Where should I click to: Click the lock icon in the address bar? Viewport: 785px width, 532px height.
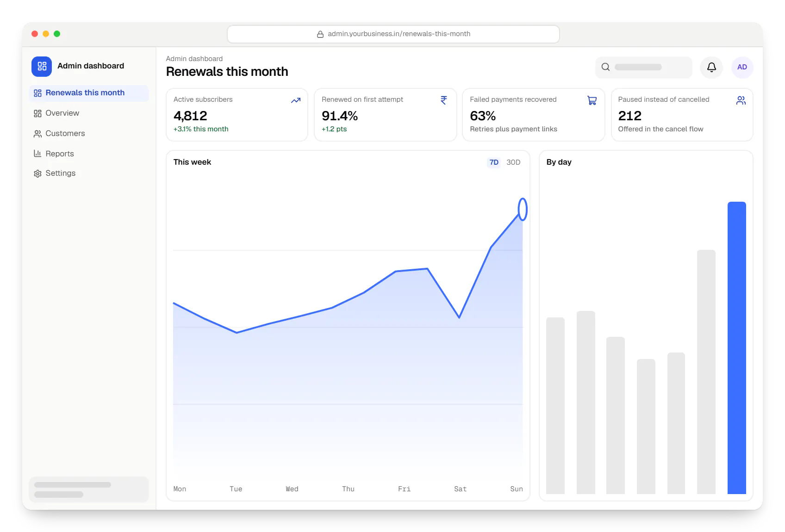tap(320, 34)
